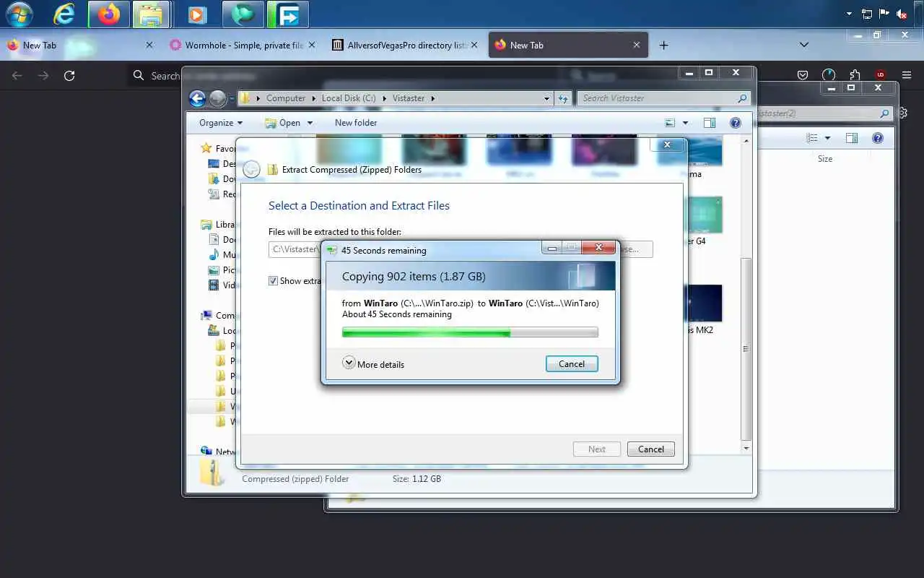Screen dimensions: 924x578
Task: Launch Internet Explorer from the taskbar
Action: [64, 14]
